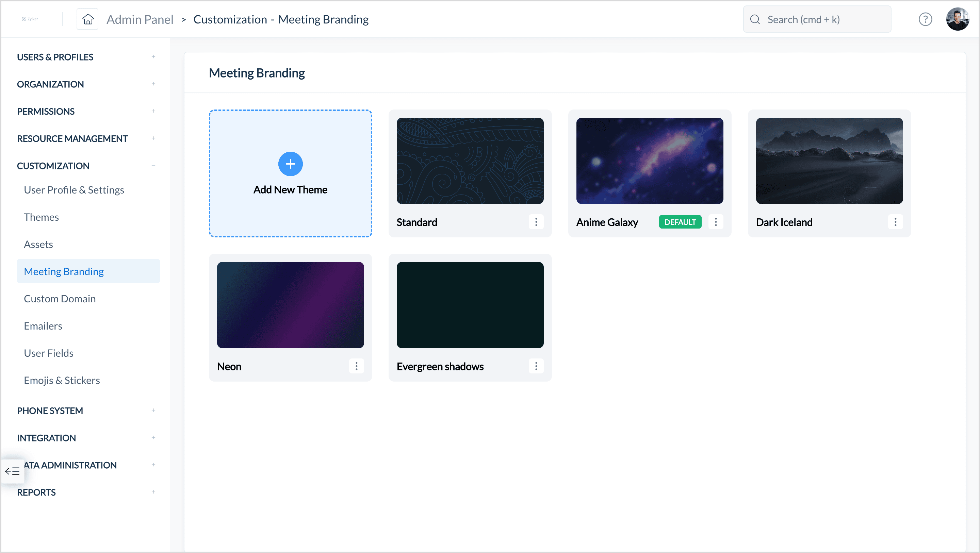The image size is (980, 553).
Task: Open Evergreen shadows theme options menu
Action: click(536, 366)
